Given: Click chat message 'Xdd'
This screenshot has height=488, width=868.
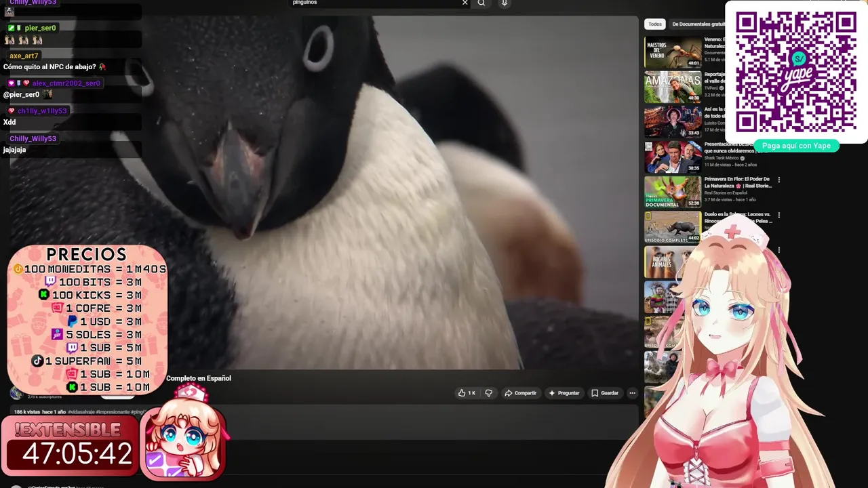Looking at the screenshot, I should tap(9, 122).
